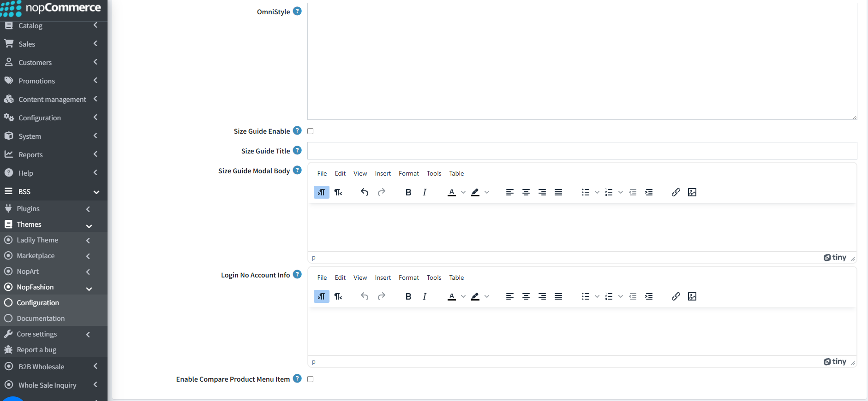Center align text in Size Guide Modal Body editor

(x=526, y=192)
